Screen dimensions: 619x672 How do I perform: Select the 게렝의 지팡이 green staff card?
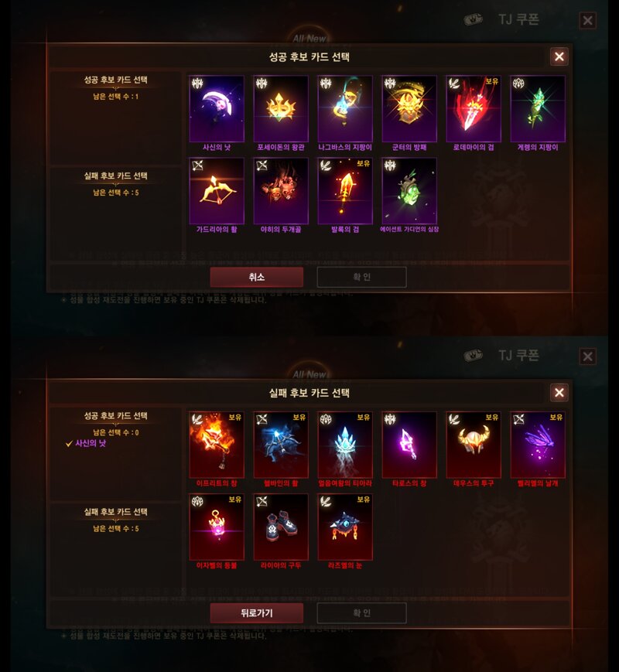click(x=538, y=109)
